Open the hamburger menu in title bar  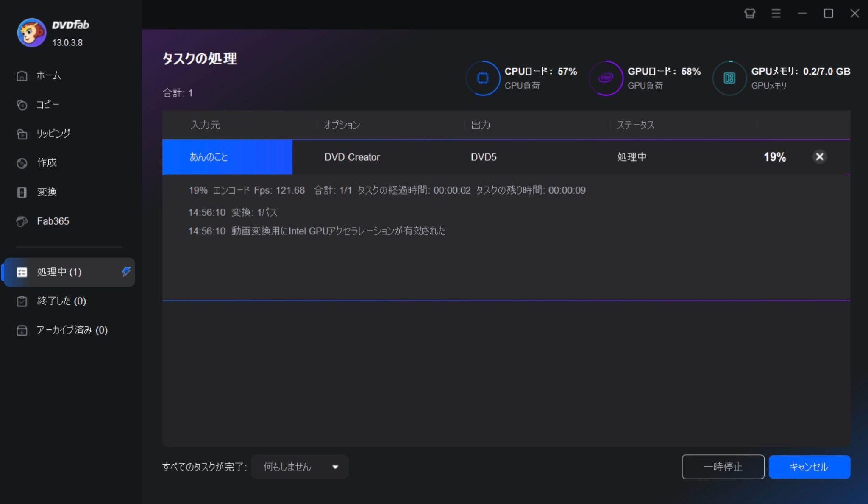pyautogui.click(x=776, y=14)
